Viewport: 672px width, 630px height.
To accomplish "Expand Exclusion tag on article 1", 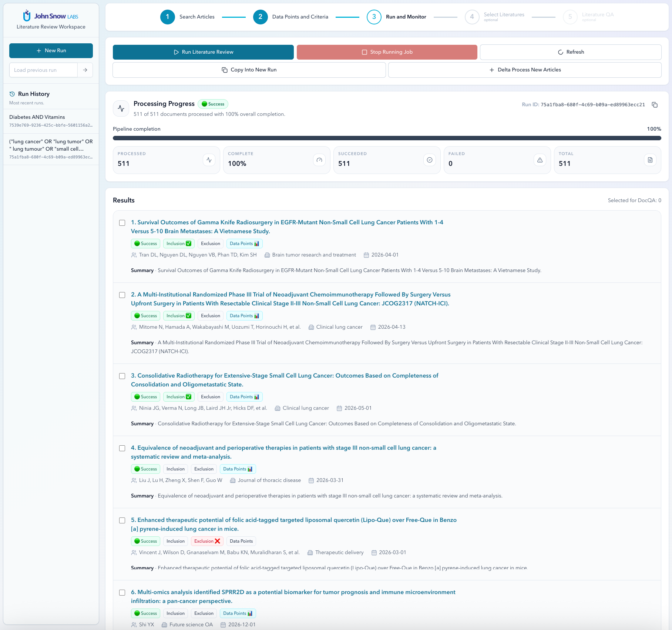I will pos(211,244).
